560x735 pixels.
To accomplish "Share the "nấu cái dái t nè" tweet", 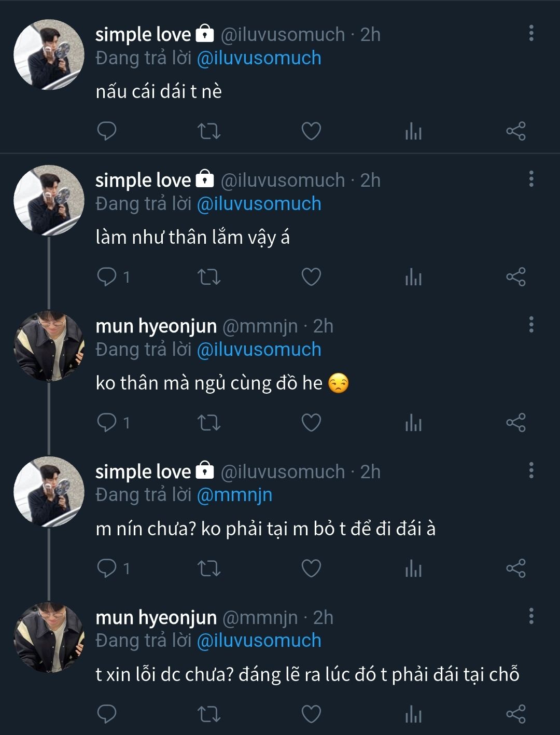I will pyautogui.click(x=516, y=131).
